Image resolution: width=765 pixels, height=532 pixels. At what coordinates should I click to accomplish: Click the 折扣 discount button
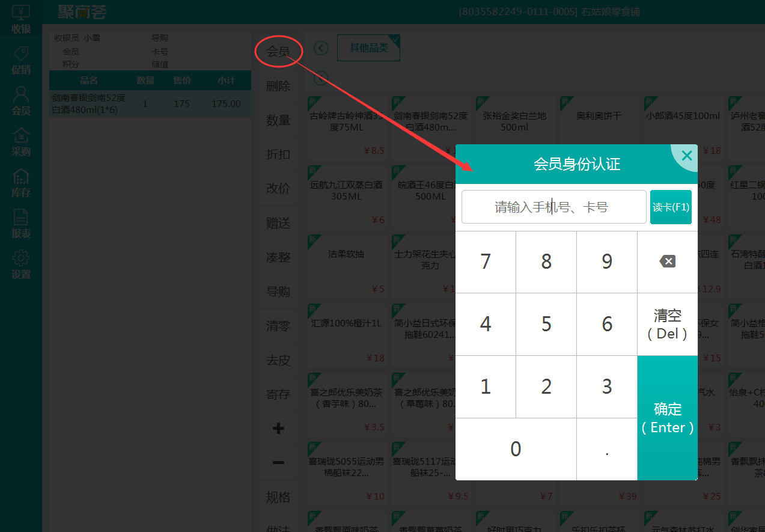pyautogui.click(x=278, y=154)
